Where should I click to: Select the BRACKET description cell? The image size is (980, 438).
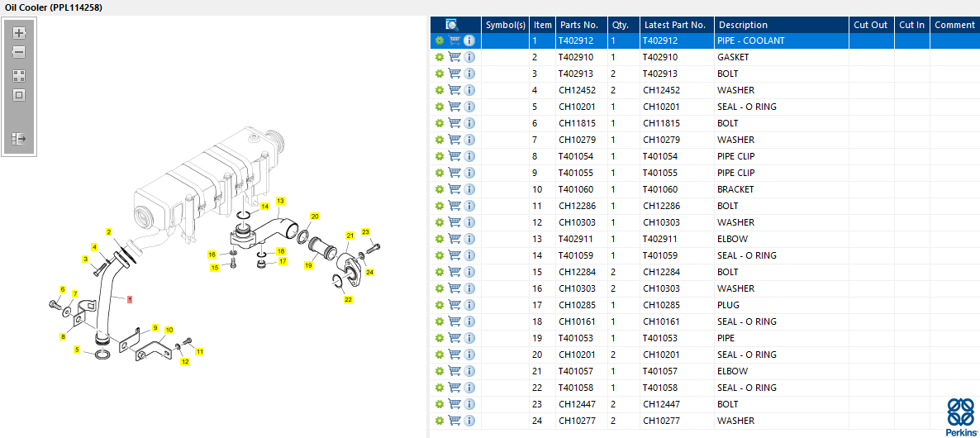[x=781, y=189]
